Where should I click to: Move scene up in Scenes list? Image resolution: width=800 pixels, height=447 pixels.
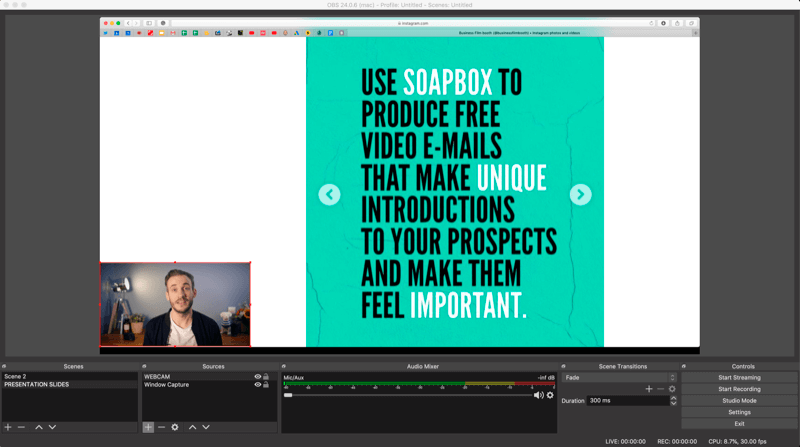(x=39, y=427)
